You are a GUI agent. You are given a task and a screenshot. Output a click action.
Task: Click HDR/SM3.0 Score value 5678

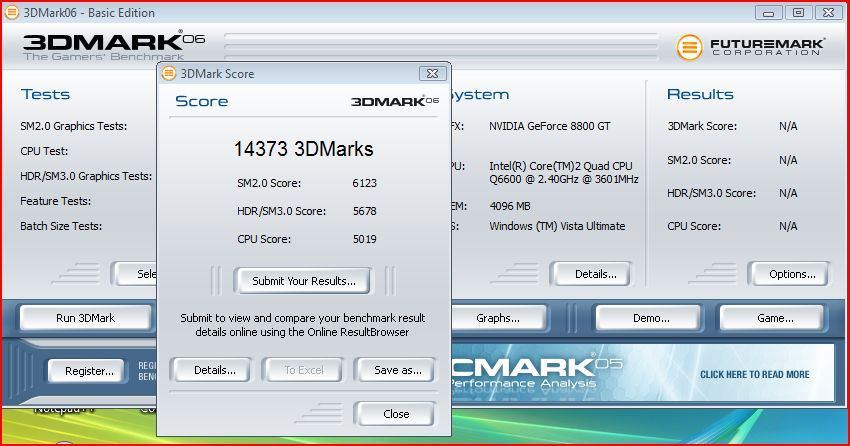(364, 211)
